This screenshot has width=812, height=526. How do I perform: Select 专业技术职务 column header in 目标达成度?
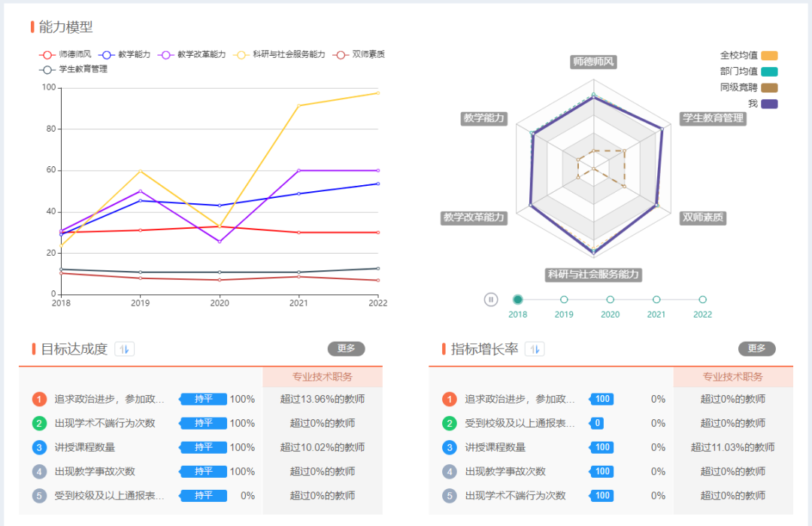(x=323, y=377)
